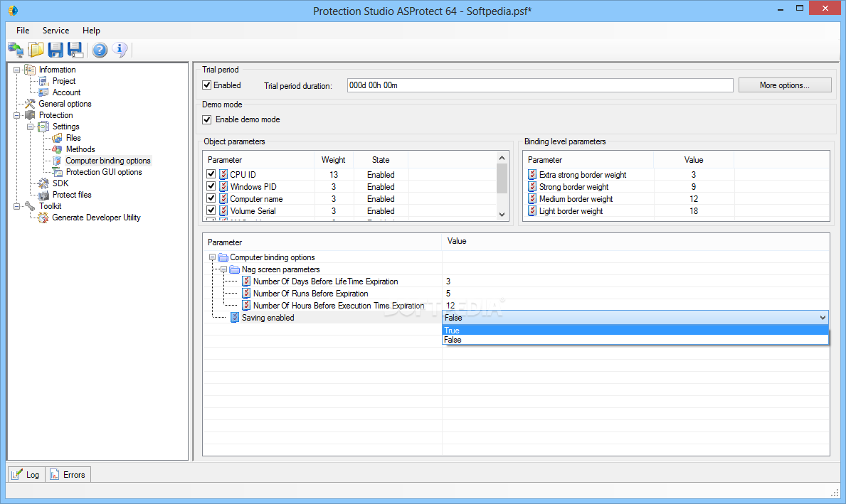
Task: Click the Methods item icon
Action: [x=57, y=149]
